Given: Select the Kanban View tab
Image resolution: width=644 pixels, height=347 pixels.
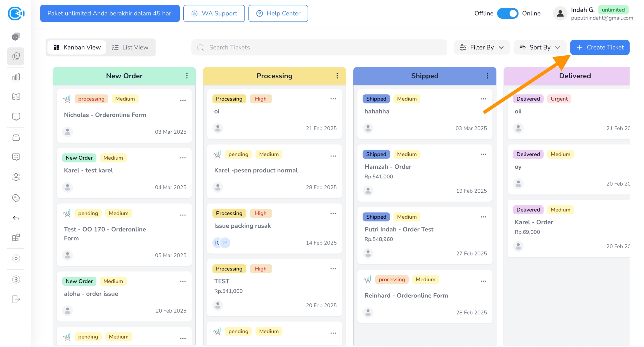Looking at the screenshot, I should point(77,47).
